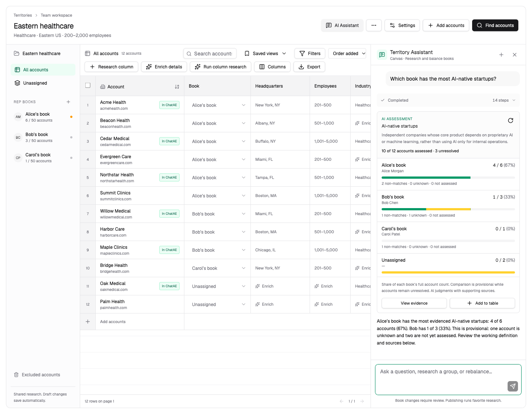Open Book dropdown for Acme Health row
Image resolution: width=532 pixels, height=414 pixels.
pos(218,105)
